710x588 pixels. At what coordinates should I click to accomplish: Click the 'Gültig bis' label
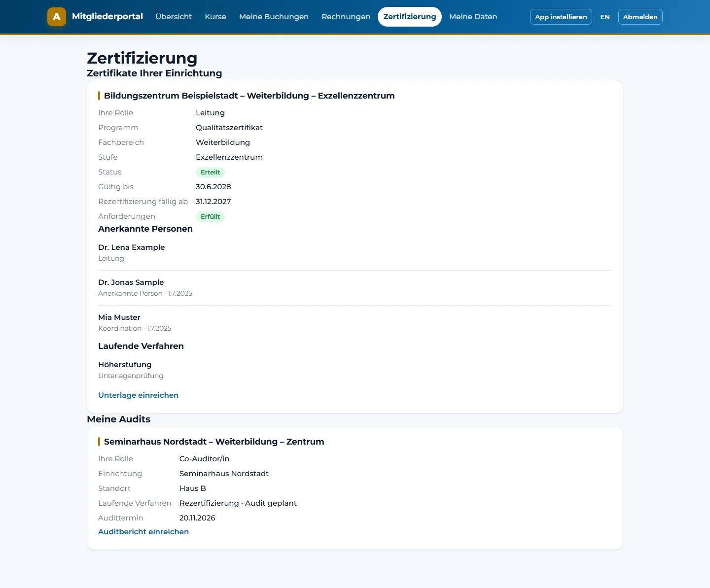coord(116,187)
